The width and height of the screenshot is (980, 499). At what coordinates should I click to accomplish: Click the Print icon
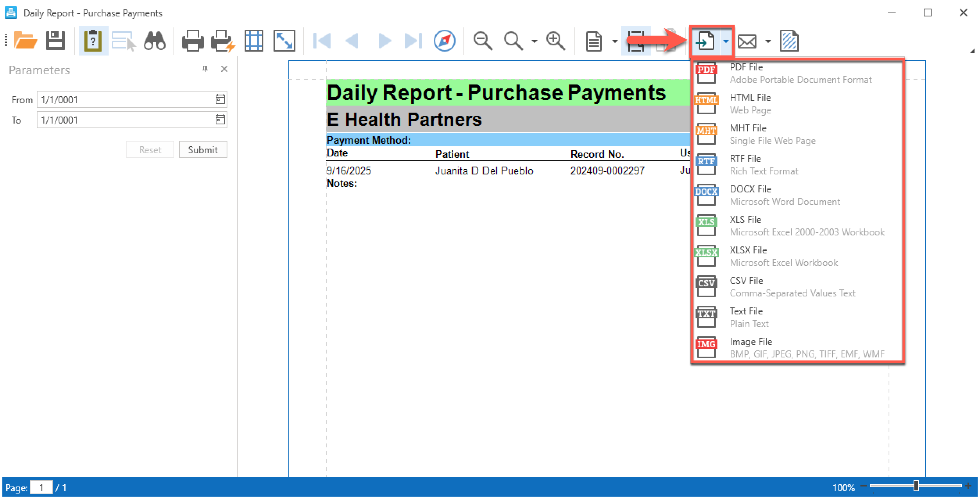192,40
